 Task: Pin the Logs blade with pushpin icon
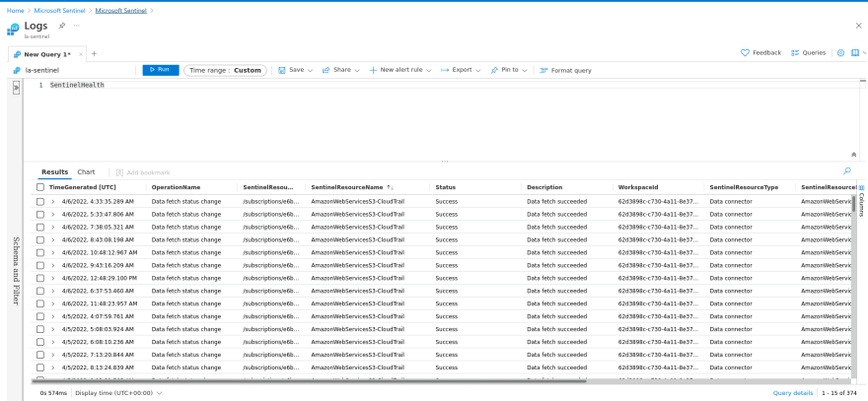pos(62,26)
